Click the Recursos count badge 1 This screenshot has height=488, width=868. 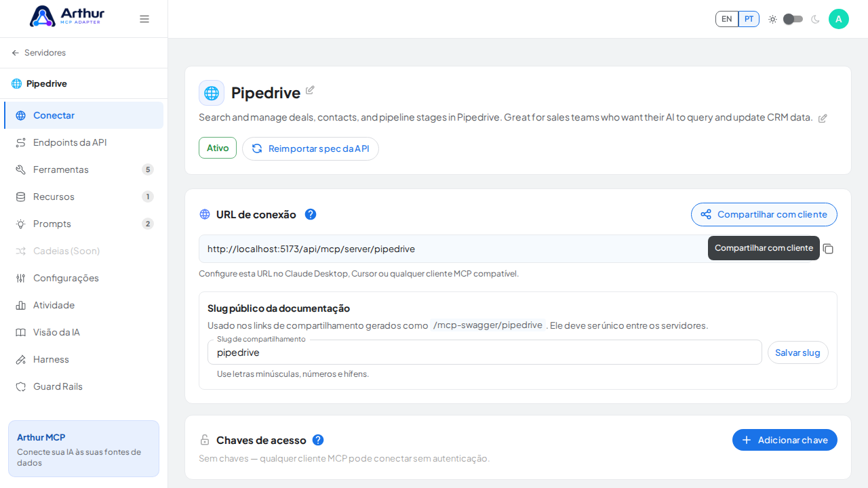(148, 197)
